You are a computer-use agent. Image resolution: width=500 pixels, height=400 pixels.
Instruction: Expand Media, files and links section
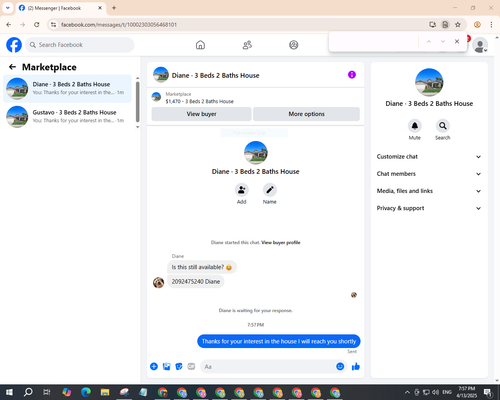(429, 191)
